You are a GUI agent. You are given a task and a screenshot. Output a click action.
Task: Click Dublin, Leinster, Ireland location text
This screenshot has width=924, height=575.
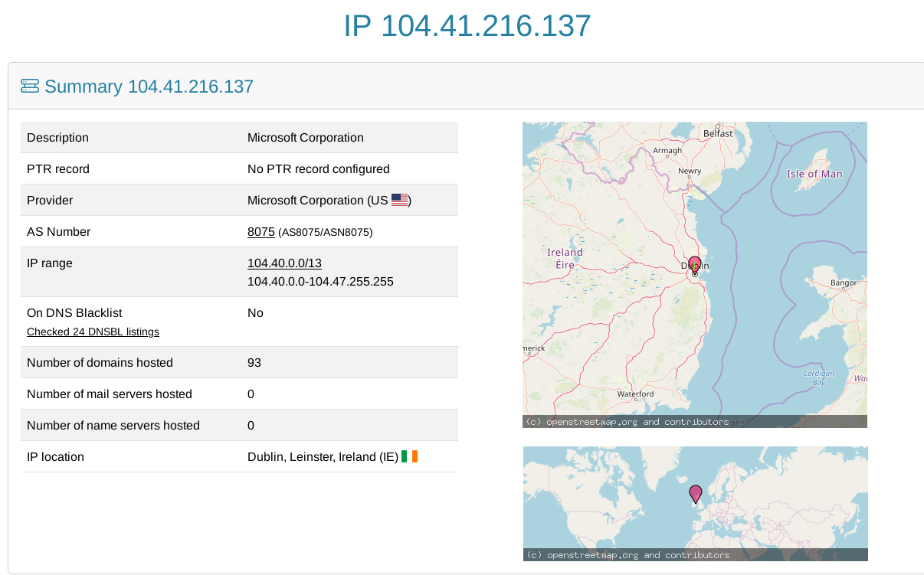coord(322,456)
